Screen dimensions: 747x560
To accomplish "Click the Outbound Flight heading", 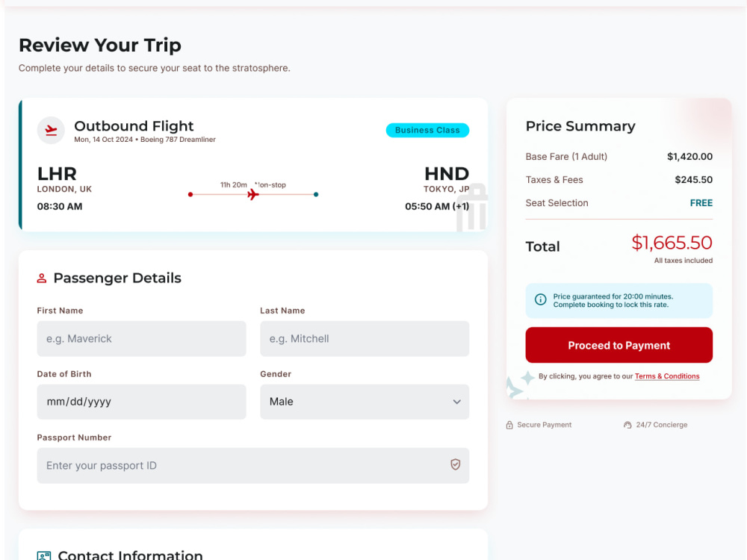I will click(x=134, y=126).
